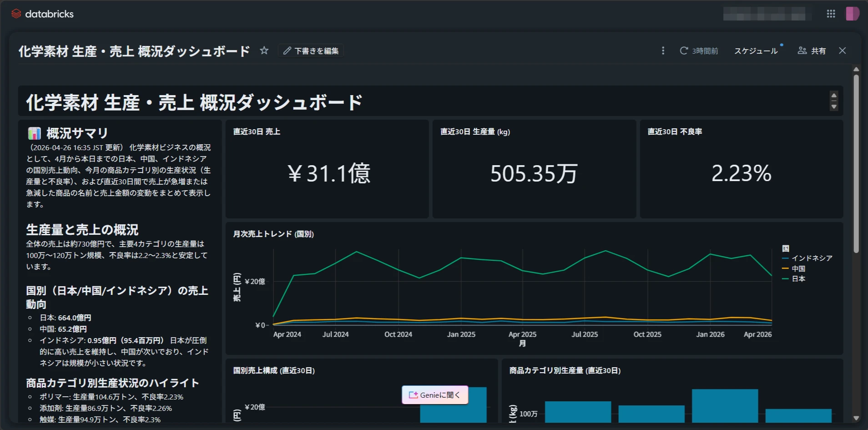Click the chart icon beside 概況サマリ
The image size is (868, 430).
coord(35,133)
